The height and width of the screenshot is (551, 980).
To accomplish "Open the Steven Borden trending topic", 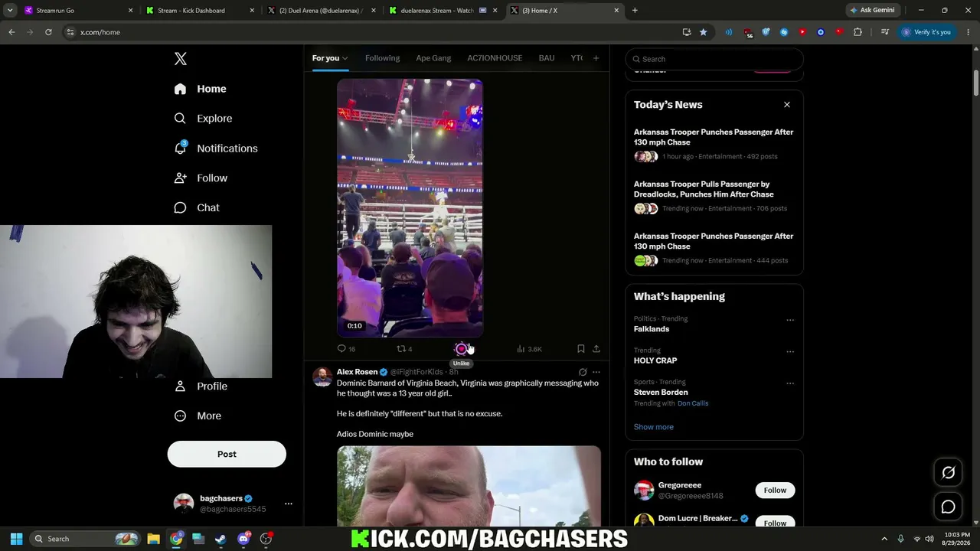I will (661, 393).
